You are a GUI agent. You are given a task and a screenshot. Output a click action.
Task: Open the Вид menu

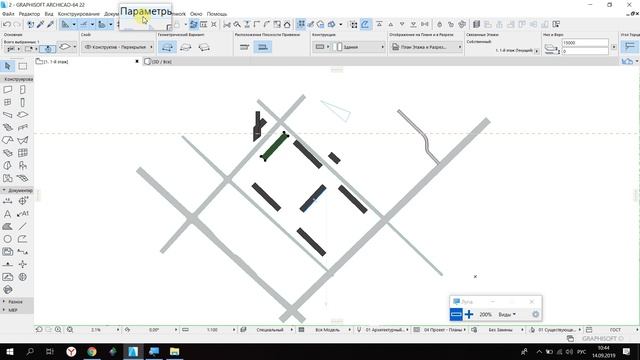(49, 14)
